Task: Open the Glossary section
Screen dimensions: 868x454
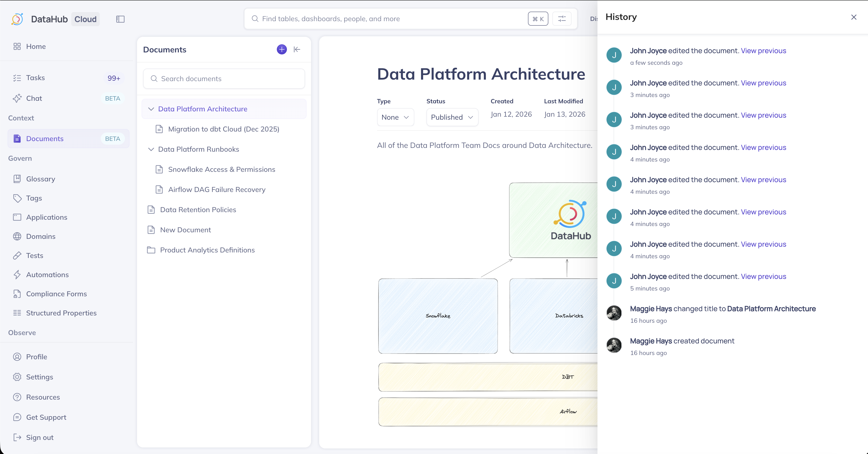Action: pyautogui.click(x=41, y=179)
